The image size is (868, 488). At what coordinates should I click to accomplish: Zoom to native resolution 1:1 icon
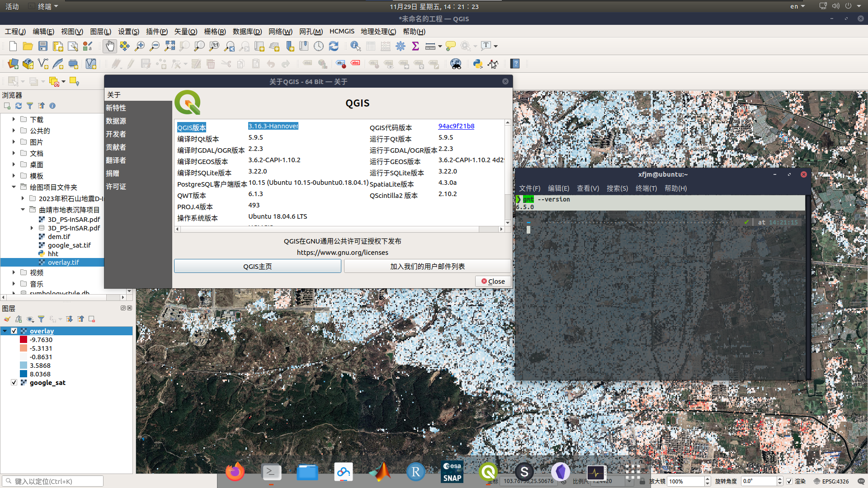click(x=214, y=46)
